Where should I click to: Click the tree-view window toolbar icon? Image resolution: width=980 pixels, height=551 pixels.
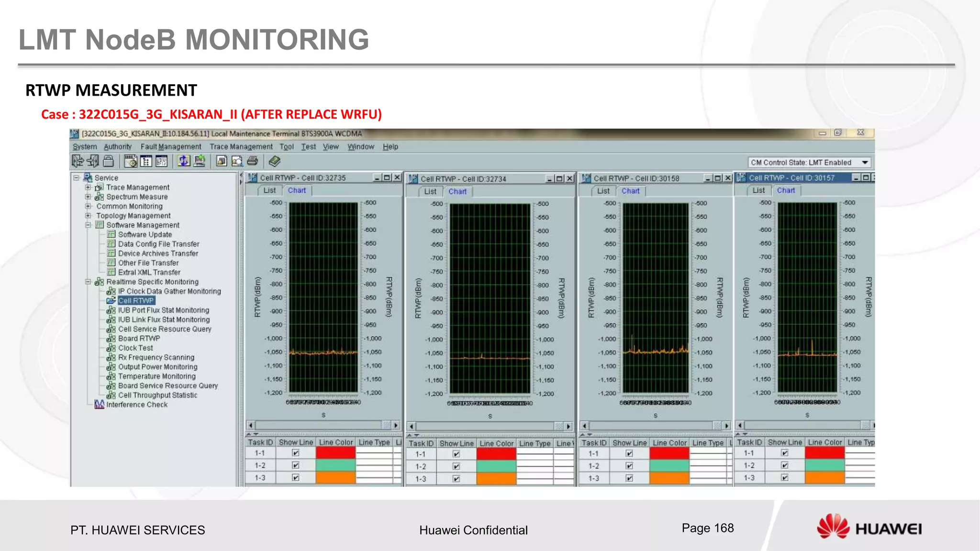[146, 161]
